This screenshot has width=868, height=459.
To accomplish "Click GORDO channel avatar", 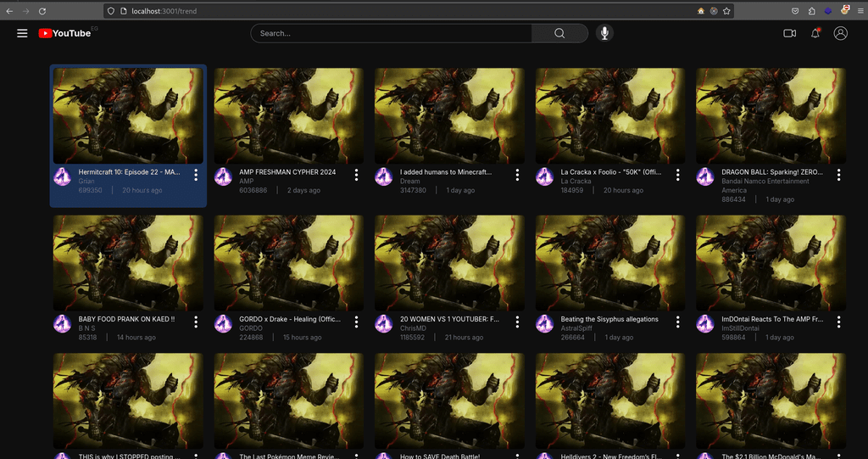I will pyautogui.click(x=223, y=324).
